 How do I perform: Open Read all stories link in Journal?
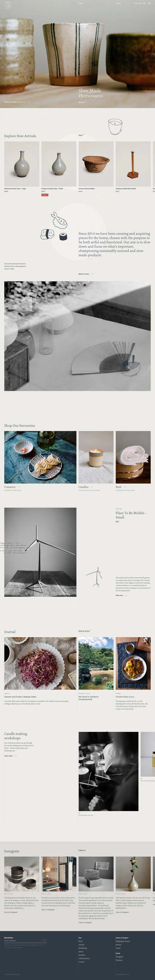(x=84, y=631)
